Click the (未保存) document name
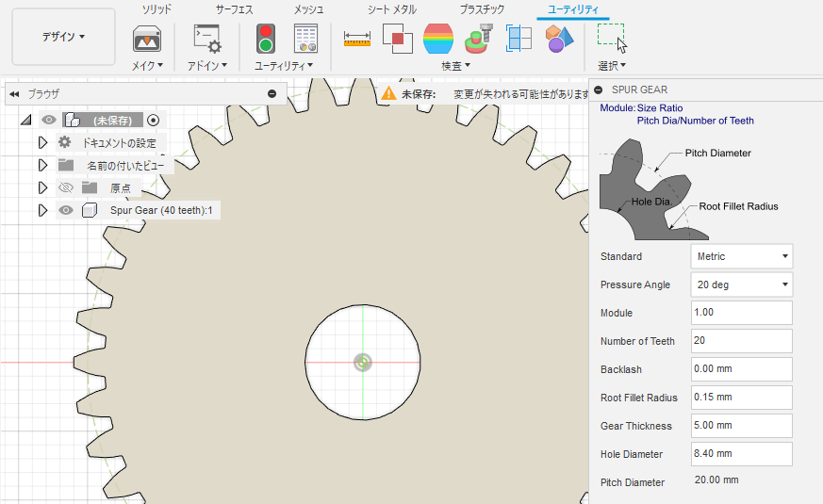823x504 pixels. [112, 121]
